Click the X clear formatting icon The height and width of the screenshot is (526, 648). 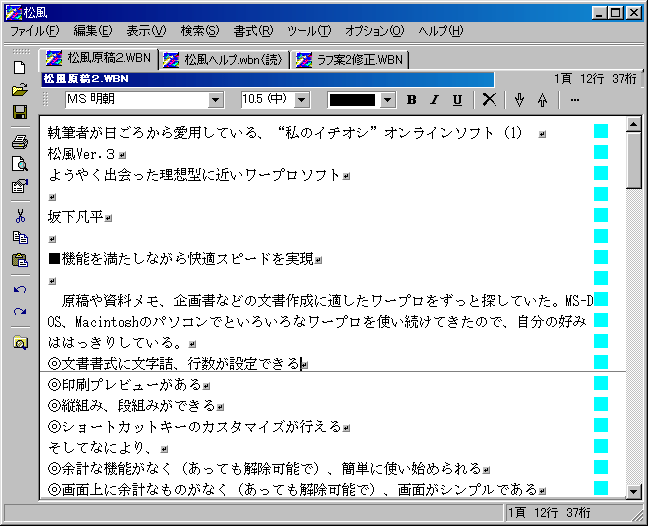pyautogui.click(x=489, y=100)
